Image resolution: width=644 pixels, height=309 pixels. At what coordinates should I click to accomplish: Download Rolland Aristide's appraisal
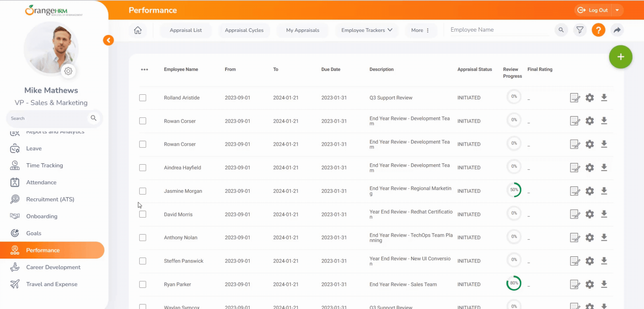pos(604,98)
